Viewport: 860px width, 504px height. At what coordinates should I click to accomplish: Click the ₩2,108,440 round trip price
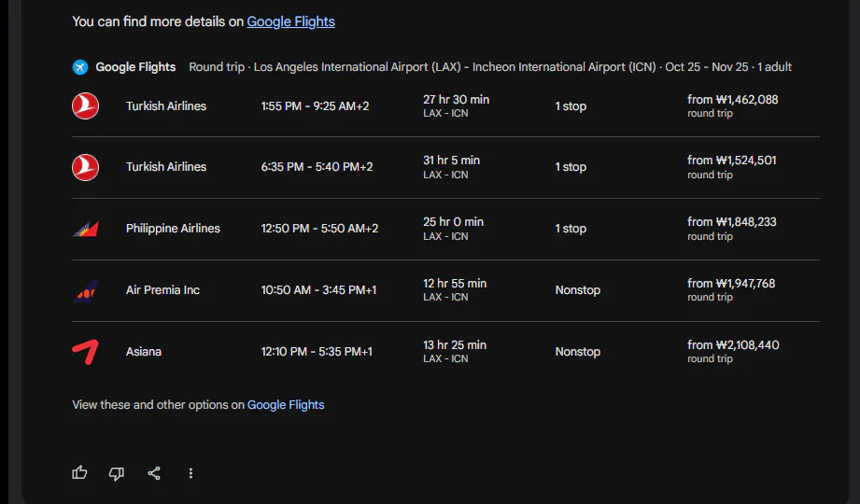pos(733,345)
